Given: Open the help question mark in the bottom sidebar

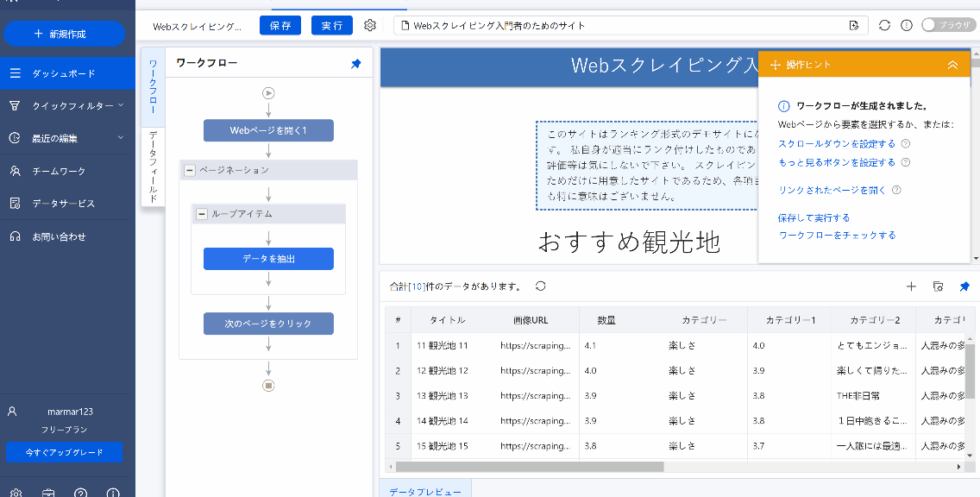Looking at the screenshot, I should [x=80, y=494].
